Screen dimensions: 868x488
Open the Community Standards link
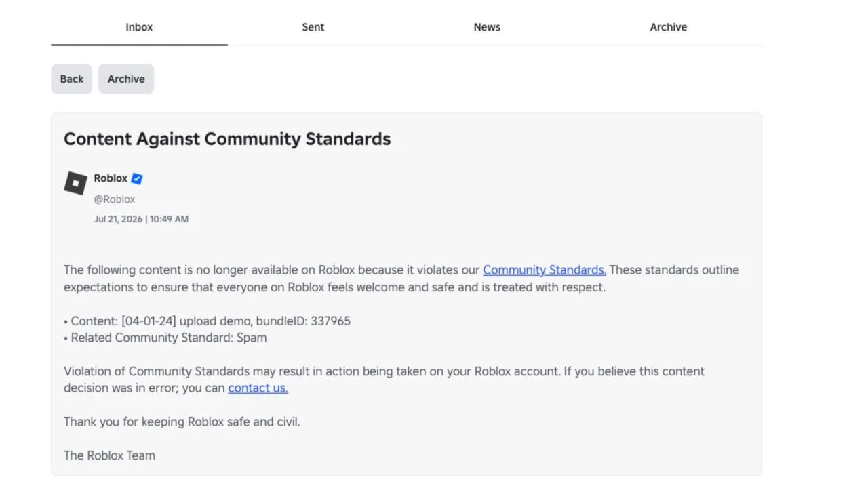coord(545,270)
